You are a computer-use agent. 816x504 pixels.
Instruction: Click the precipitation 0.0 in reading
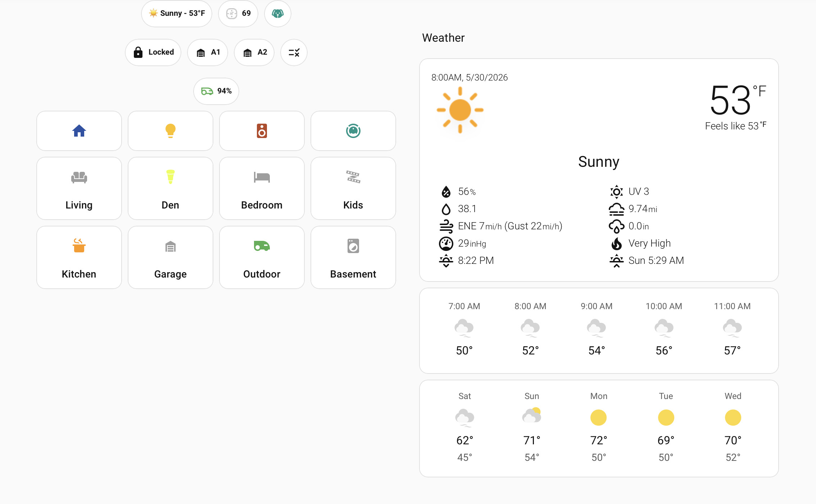pos(639,226)
